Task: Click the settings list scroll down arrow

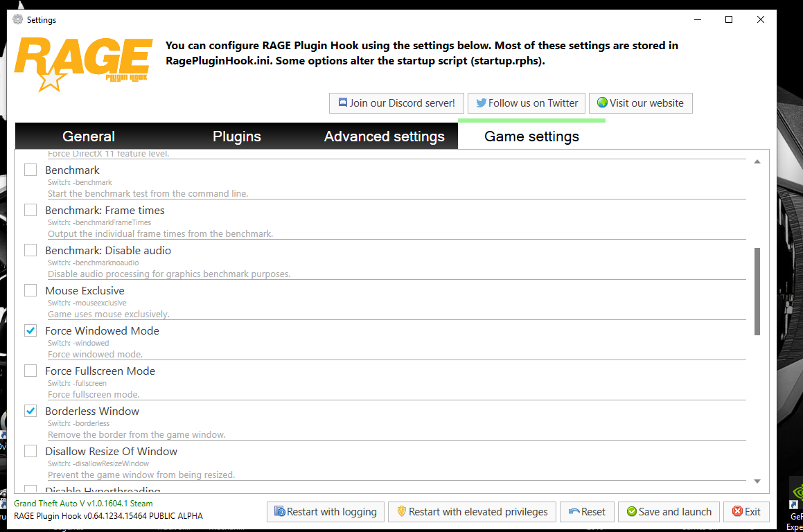Action: pos(757,481)
